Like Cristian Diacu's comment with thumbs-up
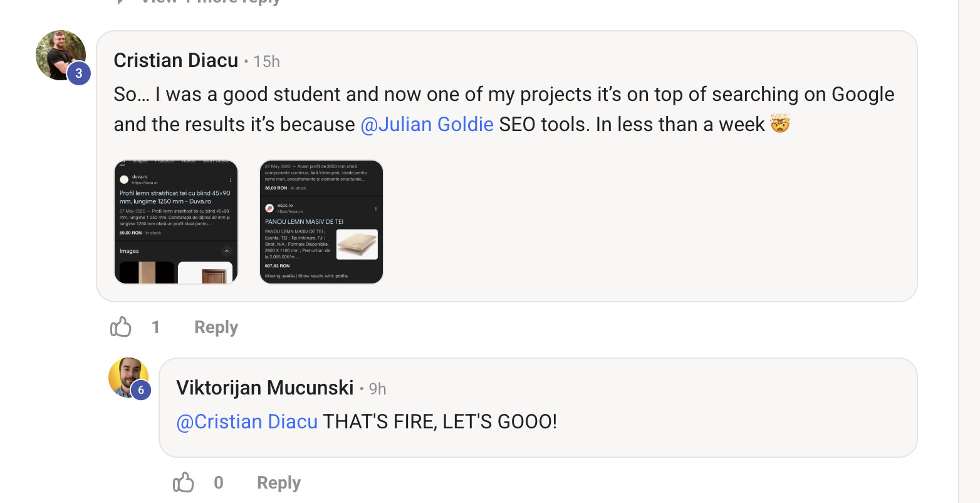This screenshot has width=980, height=503. [121, 327]
